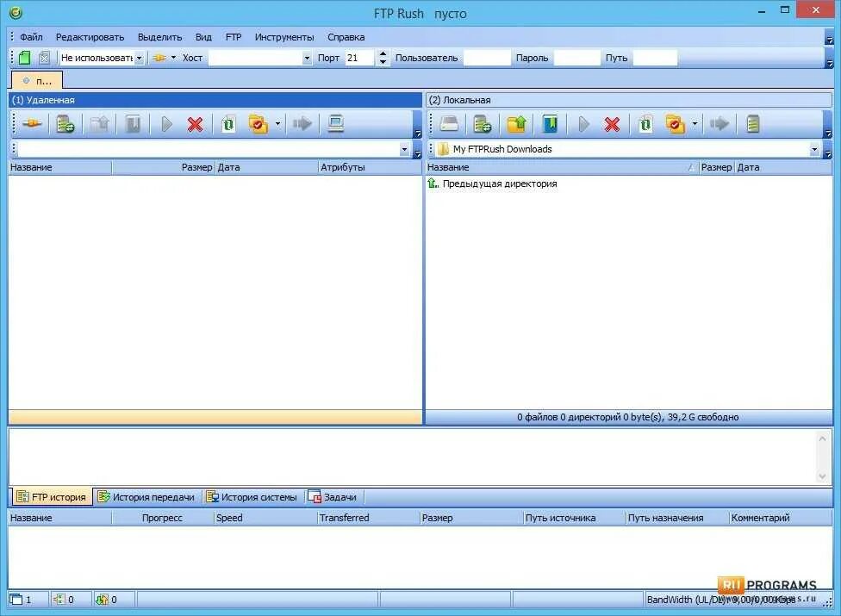The image size is (841, 616).
Task: Increase the Порт value with the up arrow
Action: click(x=383, y=53)
